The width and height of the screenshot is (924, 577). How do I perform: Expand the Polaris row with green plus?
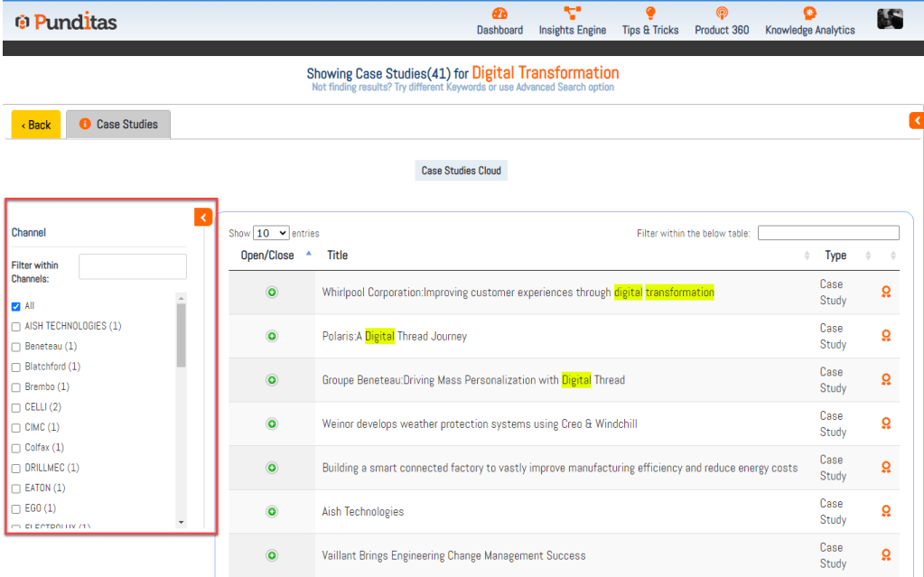click(x=272, y=336)
